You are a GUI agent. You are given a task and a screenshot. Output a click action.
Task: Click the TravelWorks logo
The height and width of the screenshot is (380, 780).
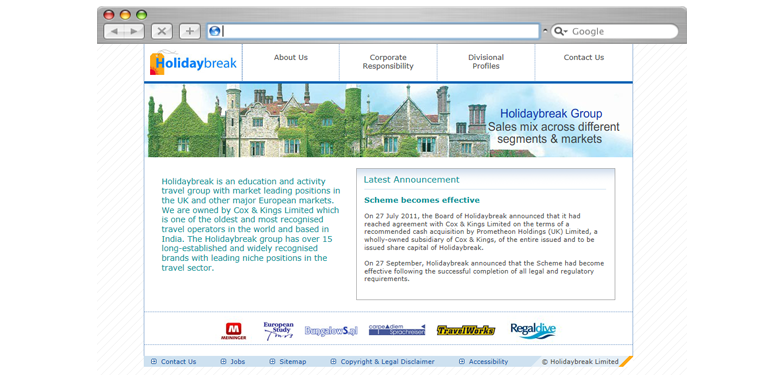click(466, 330)
